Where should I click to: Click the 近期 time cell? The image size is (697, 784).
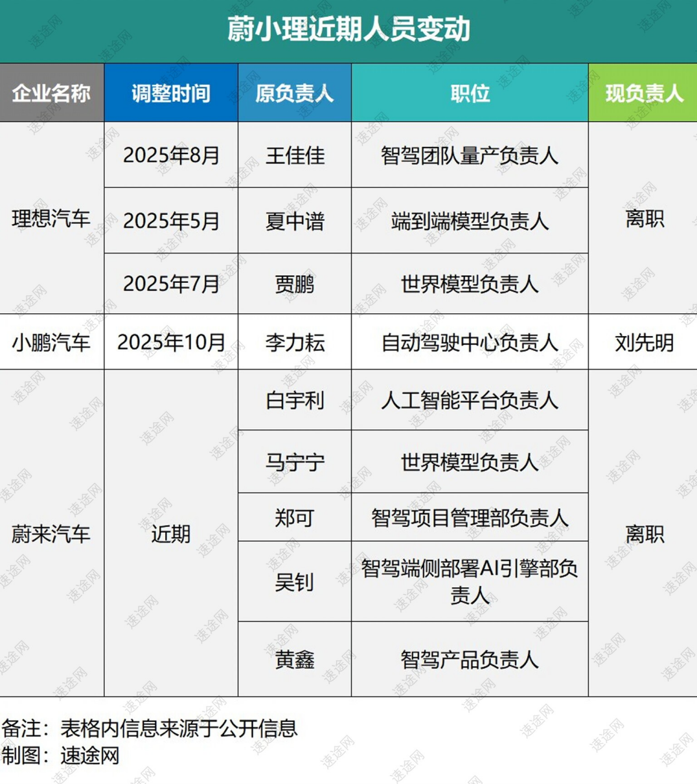[171, 533]
